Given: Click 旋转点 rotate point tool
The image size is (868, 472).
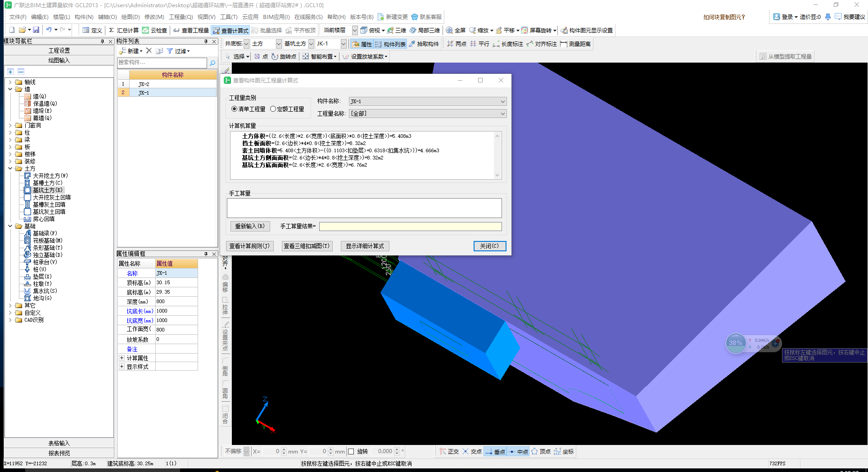Looking at the screenshot, I should pos(284,56).
